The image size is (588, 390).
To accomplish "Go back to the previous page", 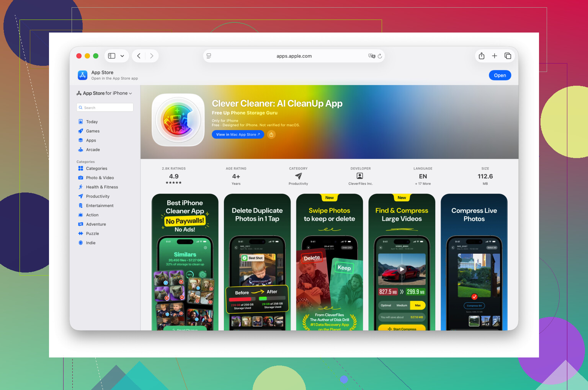I will 139,56.
